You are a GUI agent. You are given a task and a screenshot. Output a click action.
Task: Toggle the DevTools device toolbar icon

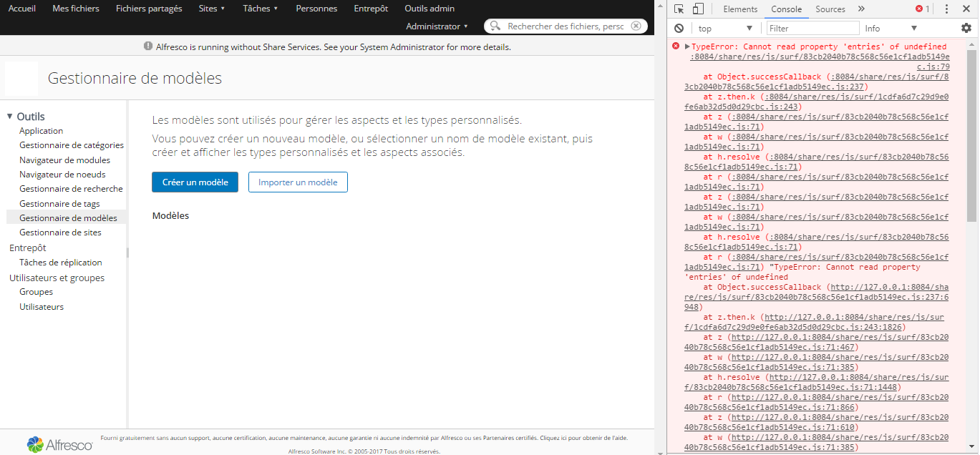click(698, 9)
